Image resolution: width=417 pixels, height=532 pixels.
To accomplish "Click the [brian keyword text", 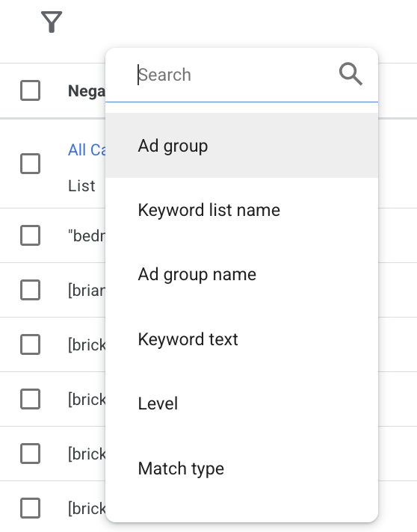I will tap(87, 290).
